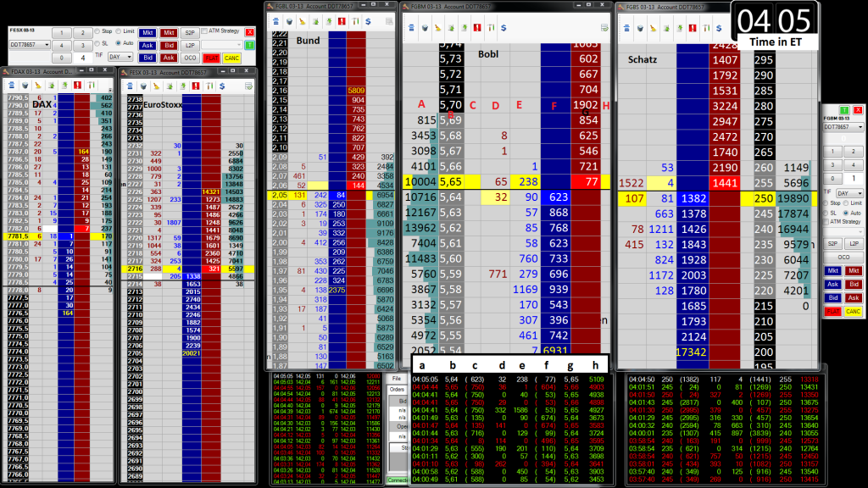868x488 pixels.
Task: Click the broom icon in FESX window toolbar
Action: click(156, 86)
